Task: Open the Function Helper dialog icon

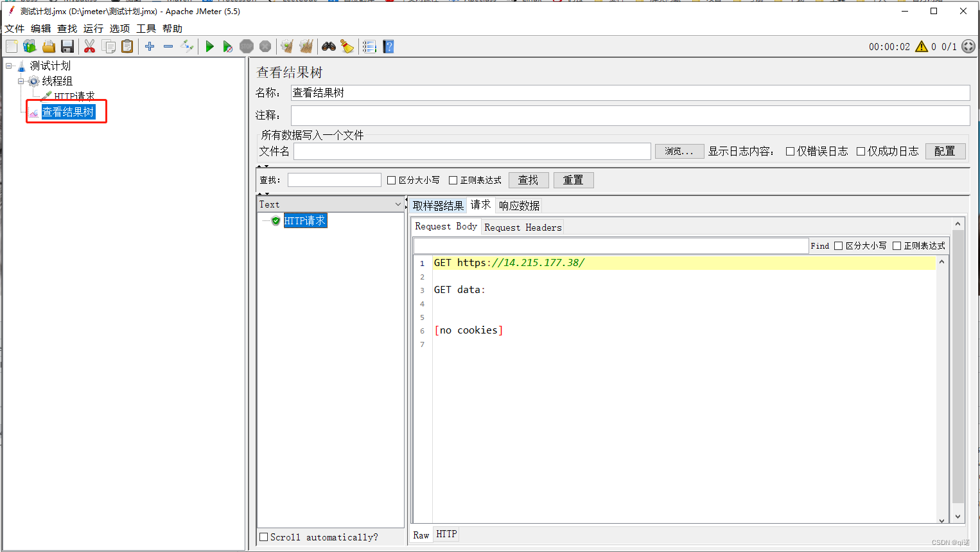Action: (369, 46)
